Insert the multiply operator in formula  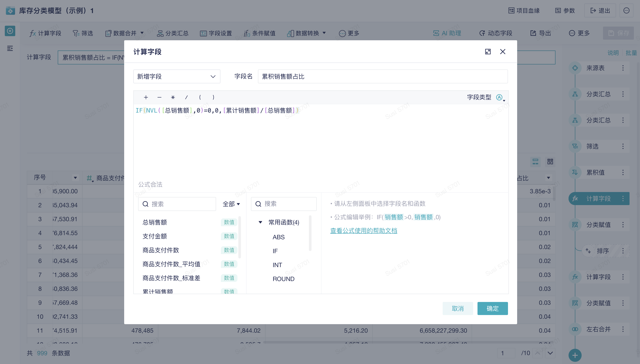tap(173, 97)
